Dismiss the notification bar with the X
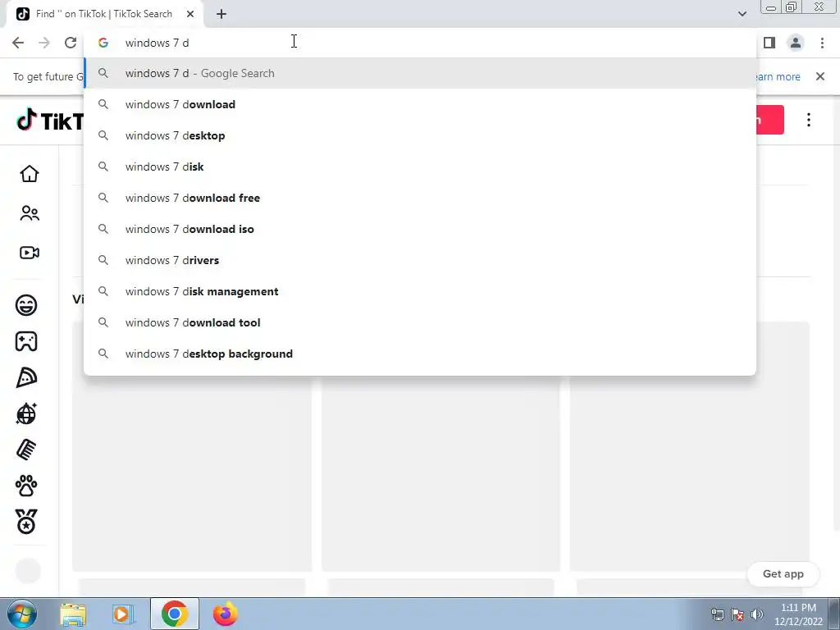This screenshot has height=630, width=840. [x=820, y=76]
